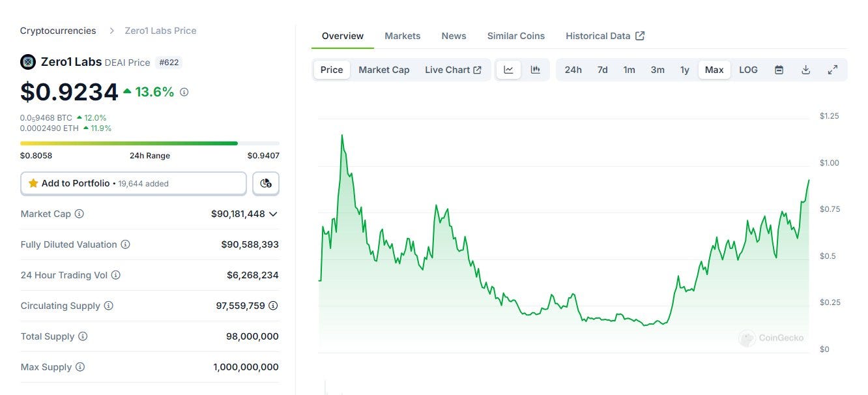Set chart range to 3m
This screenshot has height=395, width=868.
[658, 70]
